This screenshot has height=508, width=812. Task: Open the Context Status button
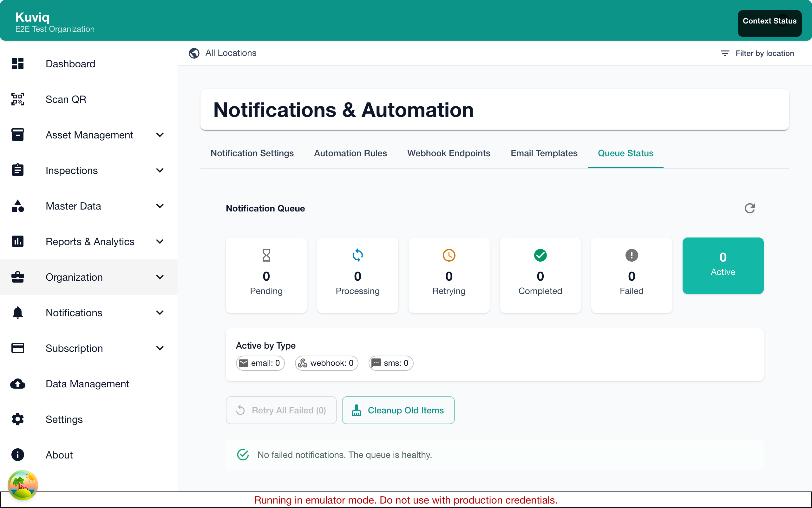point(769,23)
